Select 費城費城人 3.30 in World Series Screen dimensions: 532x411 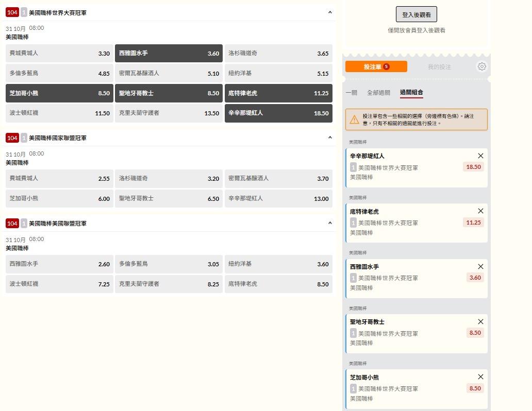pos(59,53)
